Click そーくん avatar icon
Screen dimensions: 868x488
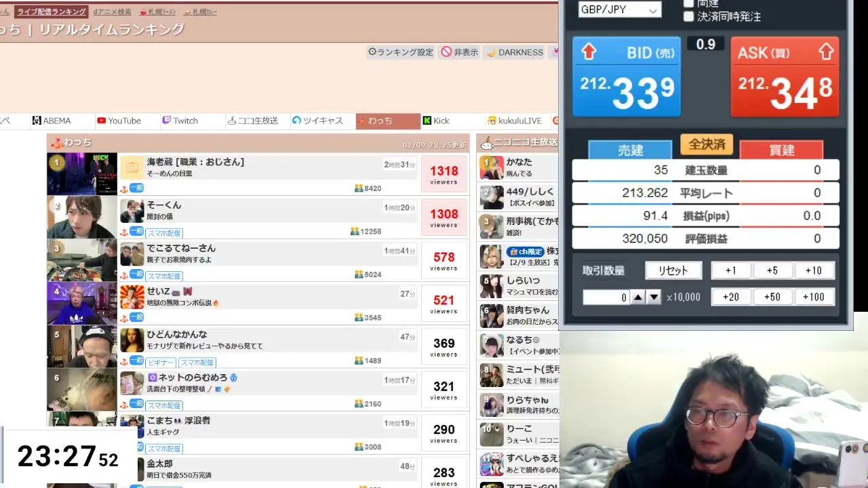coord(132,211)
